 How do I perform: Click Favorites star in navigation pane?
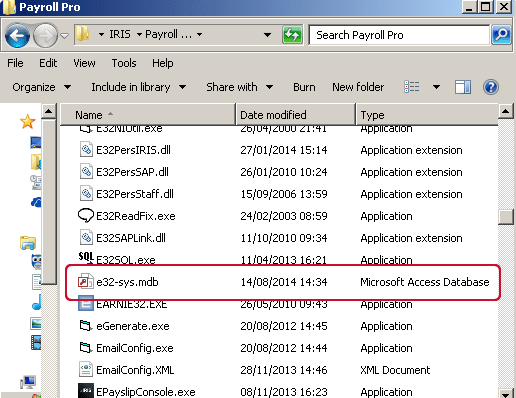pos(28,121)
